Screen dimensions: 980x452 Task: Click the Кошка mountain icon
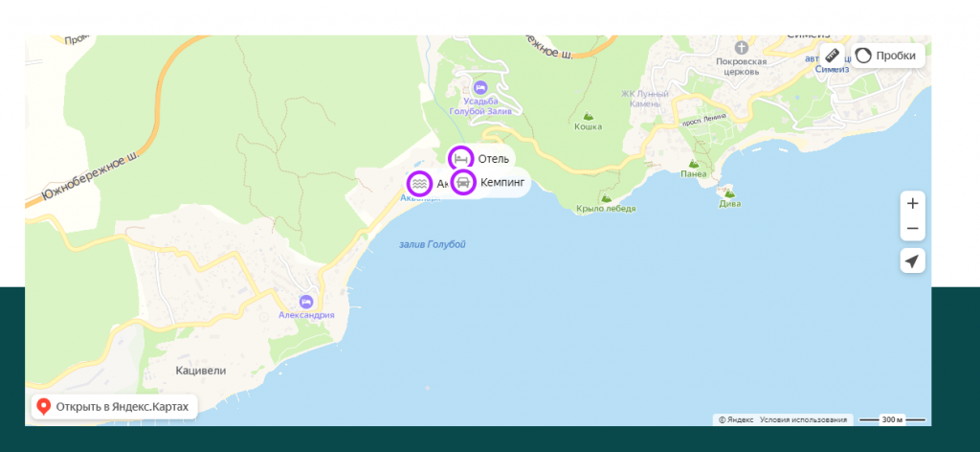coord(589,116)
